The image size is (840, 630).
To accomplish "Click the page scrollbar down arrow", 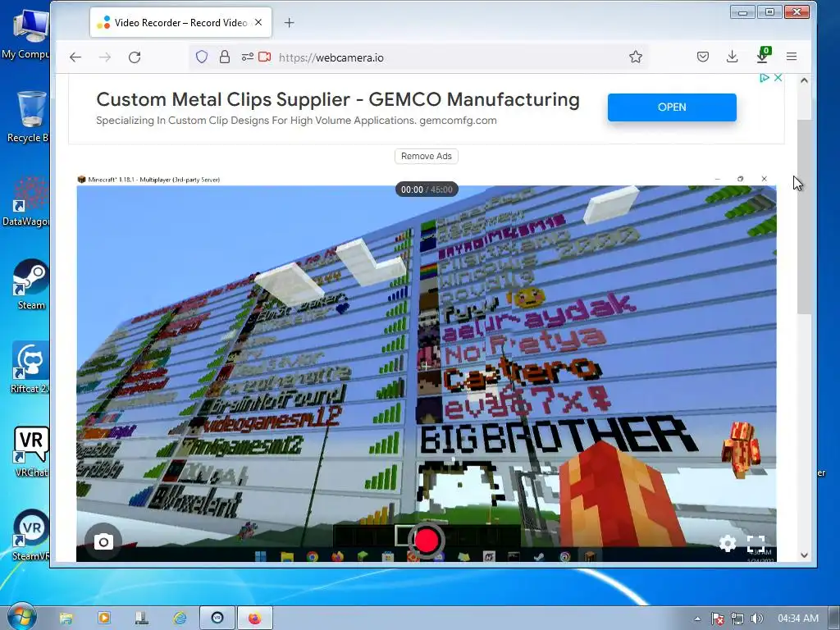I will pos(804,555).
